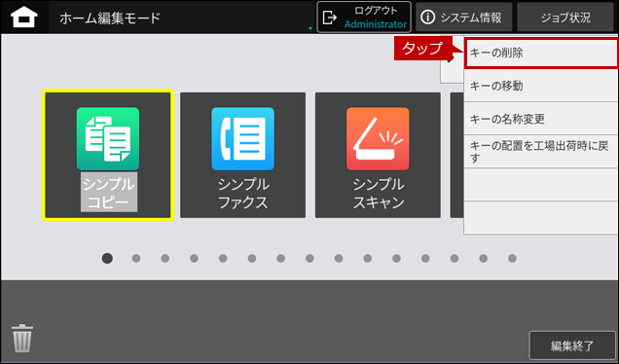Select the Simple Copy (シンプルコピー) key
Screen dimensions: 619x364
tap(108, 155)
